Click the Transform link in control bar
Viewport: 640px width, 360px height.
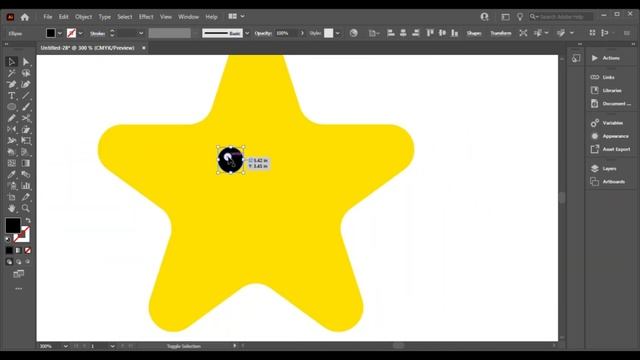pos(501,33)
